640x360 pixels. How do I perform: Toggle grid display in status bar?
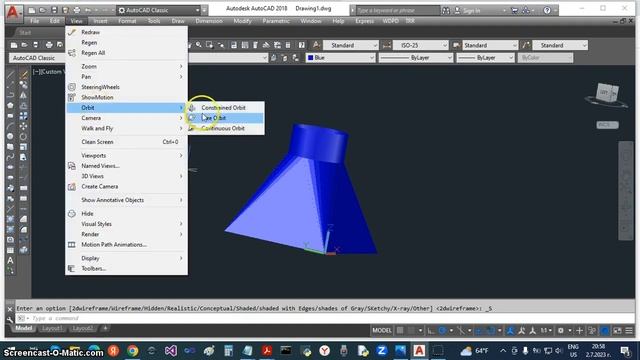click(400, 330)
